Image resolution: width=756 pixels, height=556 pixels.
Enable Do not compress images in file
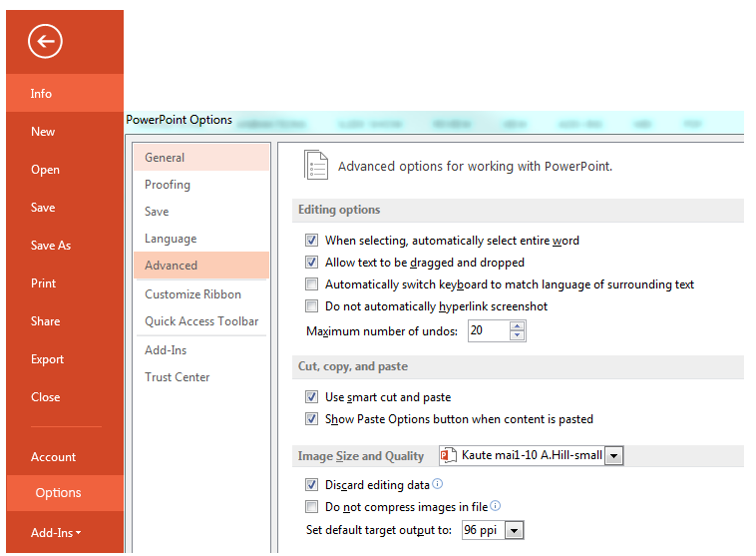pos(311,506)
